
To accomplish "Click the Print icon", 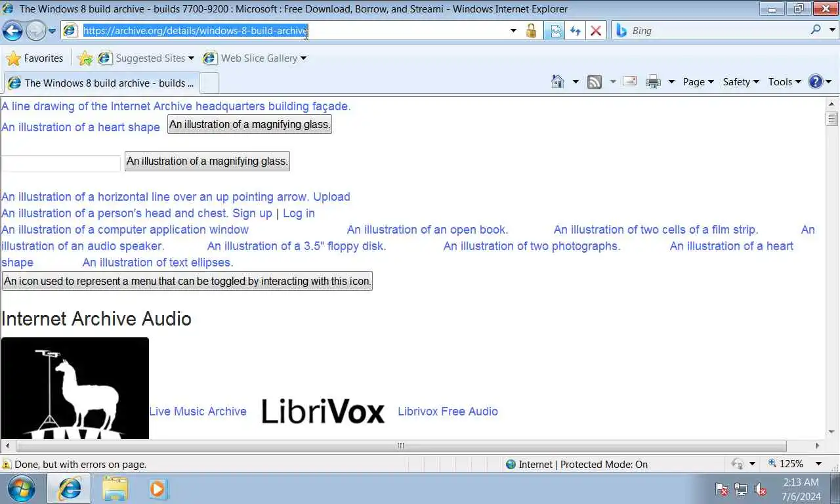I will pos(653,82).
